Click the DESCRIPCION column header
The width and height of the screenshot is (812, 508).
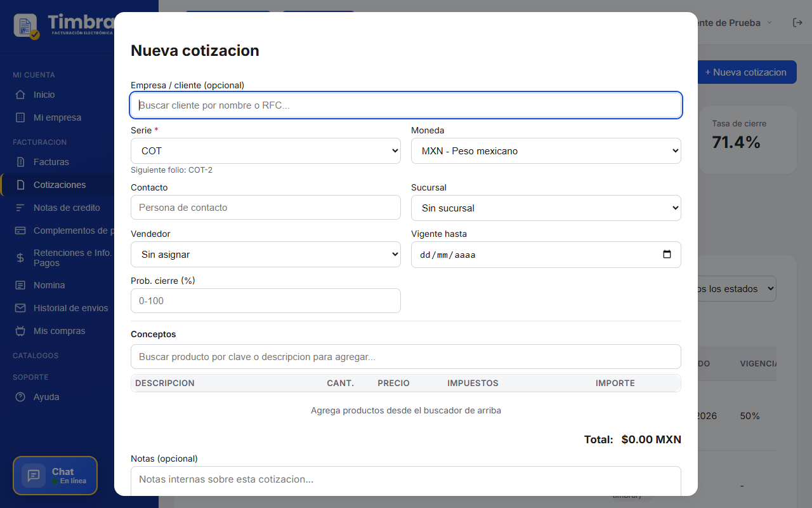coord(165,383)
